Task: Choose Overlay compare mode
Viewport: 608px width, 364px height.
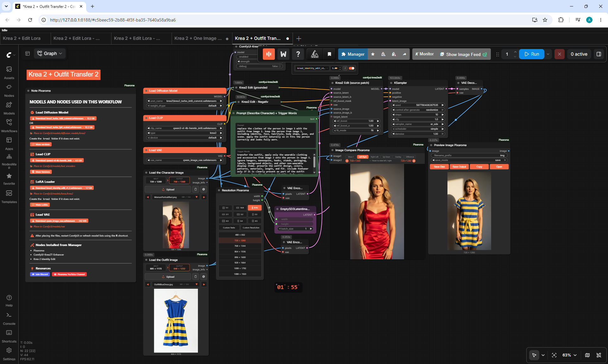Action: [398, 157]
